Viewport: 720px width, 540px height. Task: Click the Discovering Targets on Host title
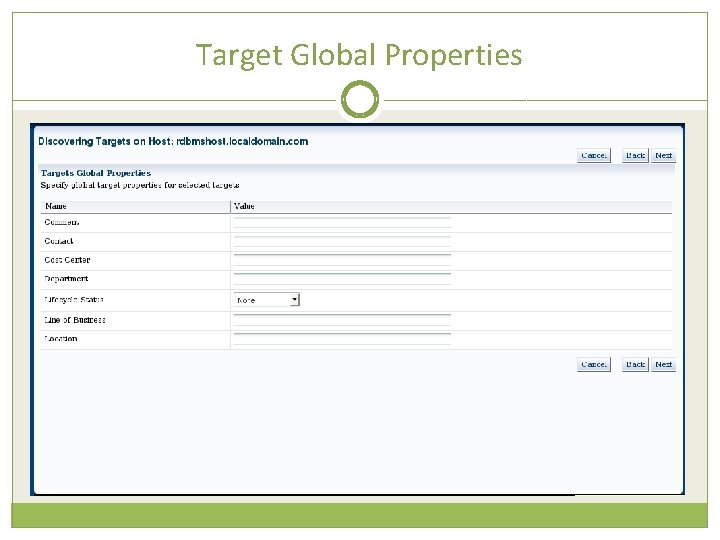click(173, 141)
